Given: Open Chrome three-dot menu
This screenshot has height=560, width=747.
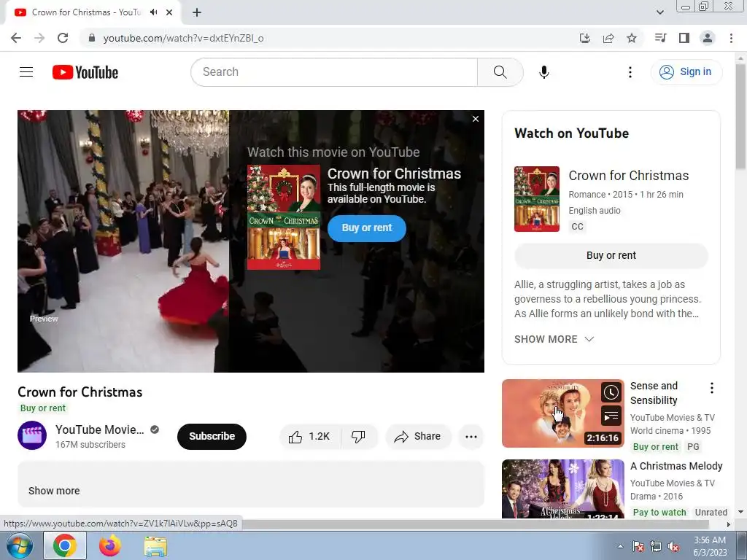Looking at the screenshot, I should pyautogui.click(x=731, y=38).
